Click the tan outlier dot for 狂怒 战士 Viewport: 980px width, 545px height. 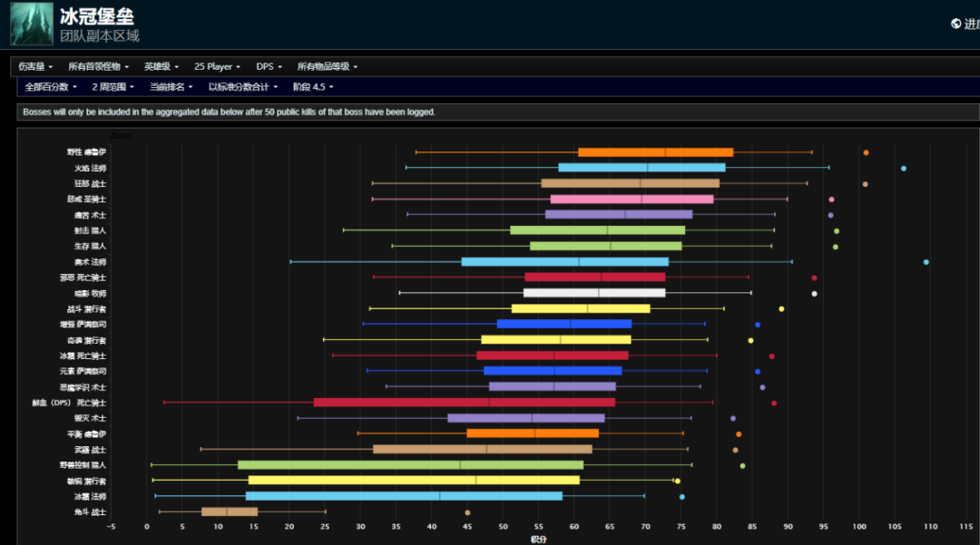865,184
